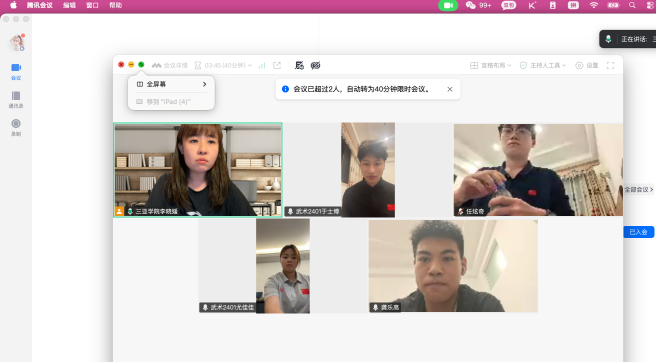Dismiss the 40分钟限时会议 notification banner
Screen dimensions: 656x362
[x=450, y=89]
